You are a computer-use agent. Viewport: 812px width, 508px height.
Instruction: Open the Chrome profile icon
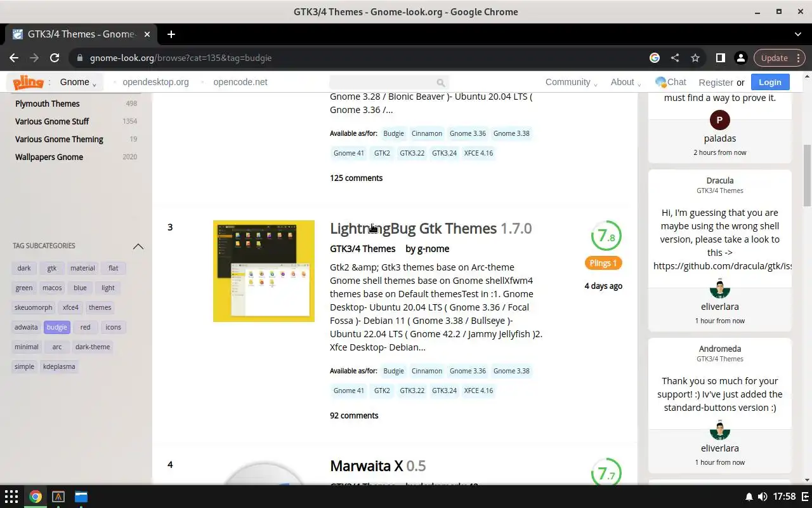pos(740,58)
